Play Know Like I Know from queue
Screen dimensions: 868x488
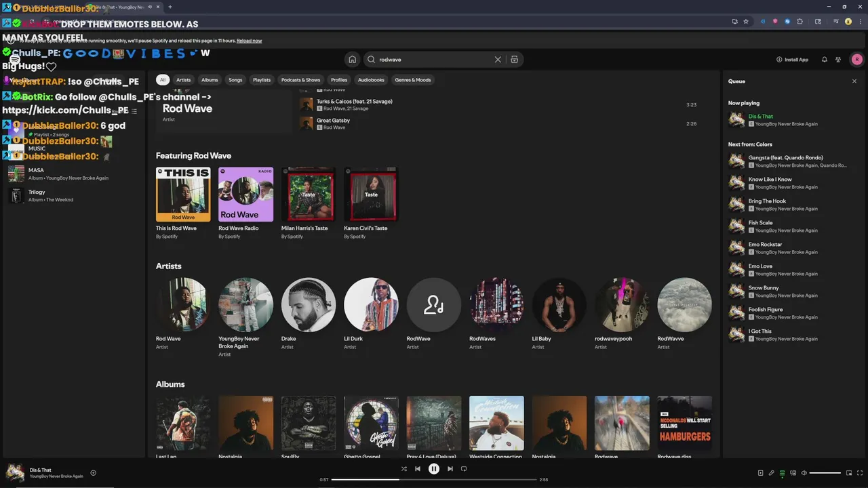pyautogui.click(x=791, y=183)
